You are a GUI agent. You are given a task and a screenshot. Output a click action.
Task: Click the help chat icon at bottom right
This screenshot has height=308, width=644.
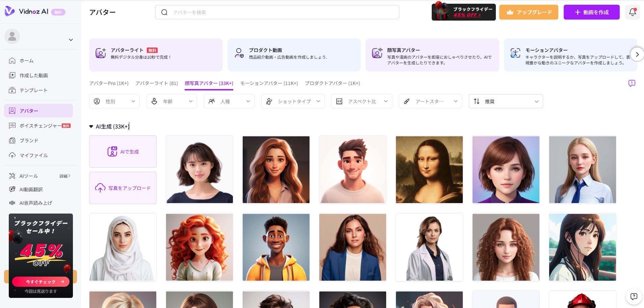[x=634, y=297]
